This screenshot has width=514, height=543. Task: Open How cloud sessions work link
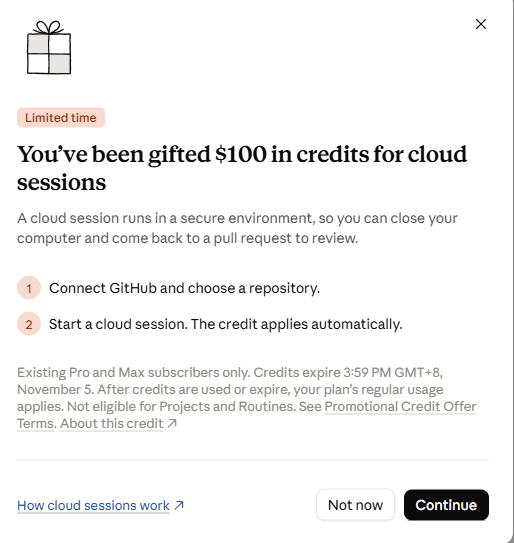[94, 506]
